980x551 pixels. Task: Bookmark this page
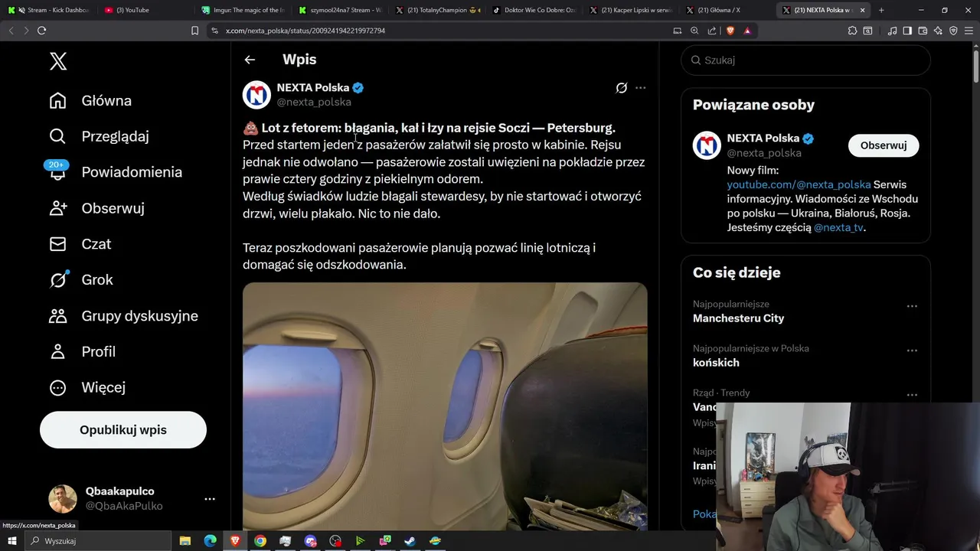(195, 31)
